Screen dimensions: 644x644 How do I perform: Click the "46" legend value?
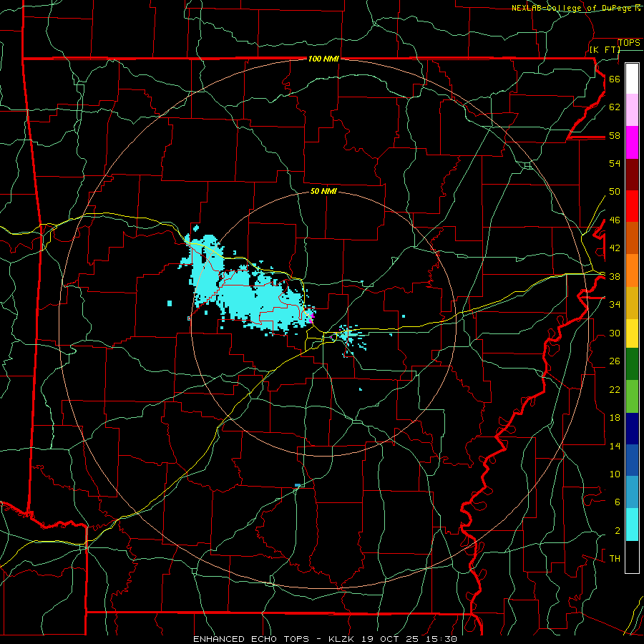click(615, 220)
